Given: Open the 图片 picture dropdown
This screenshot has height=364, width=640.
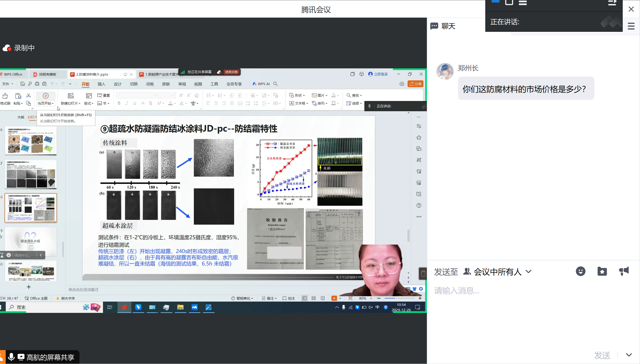Looking at the screenshot, I should point(320,95).
